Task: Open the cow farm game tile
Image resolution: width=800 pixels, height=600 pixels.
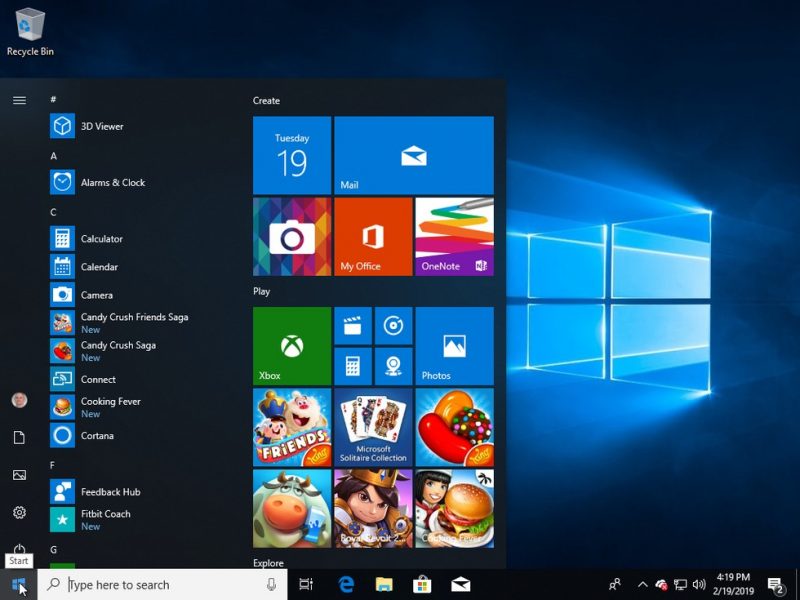Action: tap(292, 509)
